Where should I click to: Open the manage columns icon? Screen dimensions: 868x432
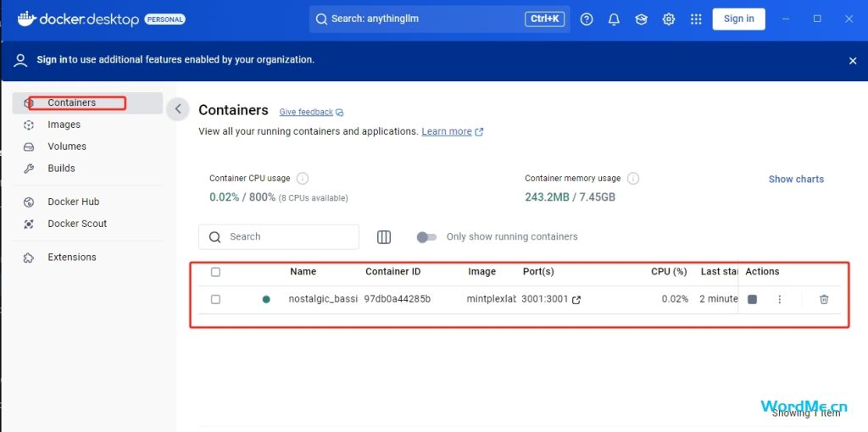[384, 236]
